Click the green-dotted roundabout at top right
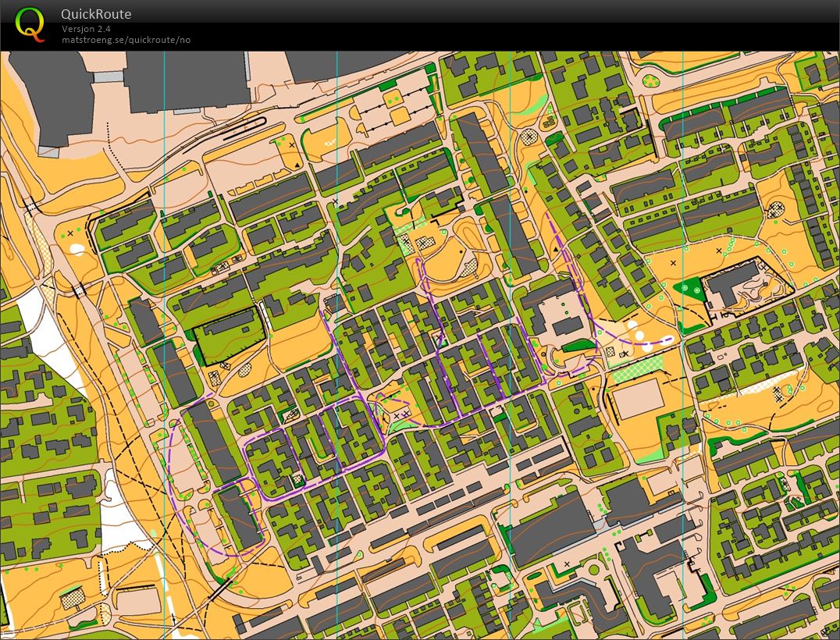Screen dimensions: 840x640 pos(650,78)
